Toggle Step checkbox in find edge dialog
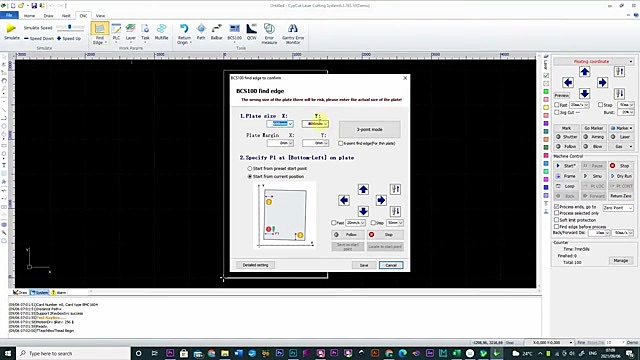The image size is (640, 360). pyautogui.click(x=373, y=223)
